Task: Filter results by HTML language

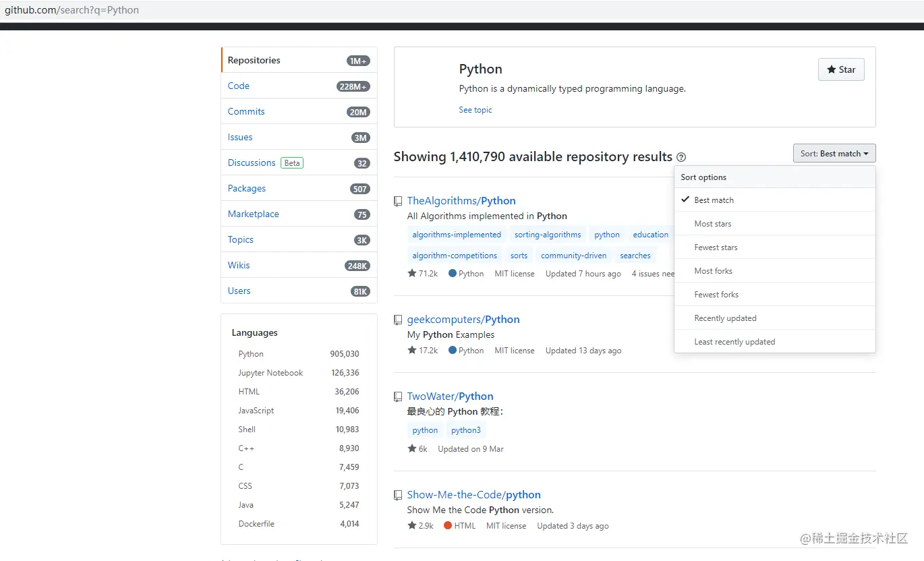Action: [299, 392]
